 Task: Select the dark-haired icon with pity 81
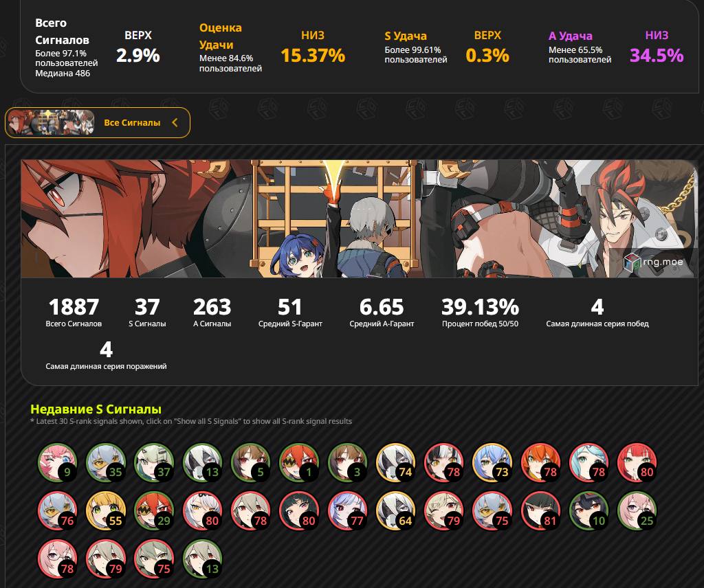540,511
